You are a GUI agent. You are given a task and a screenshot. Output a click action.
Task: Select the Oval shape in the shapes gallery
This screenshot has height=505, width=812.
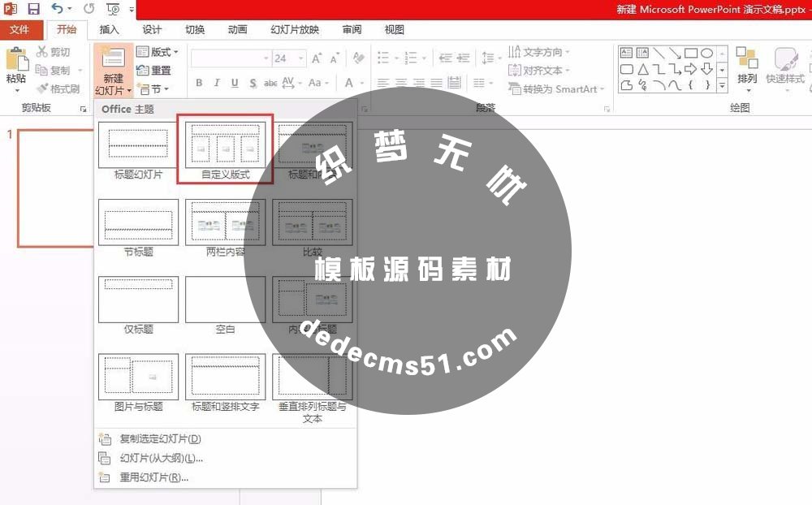click(707, 51)
